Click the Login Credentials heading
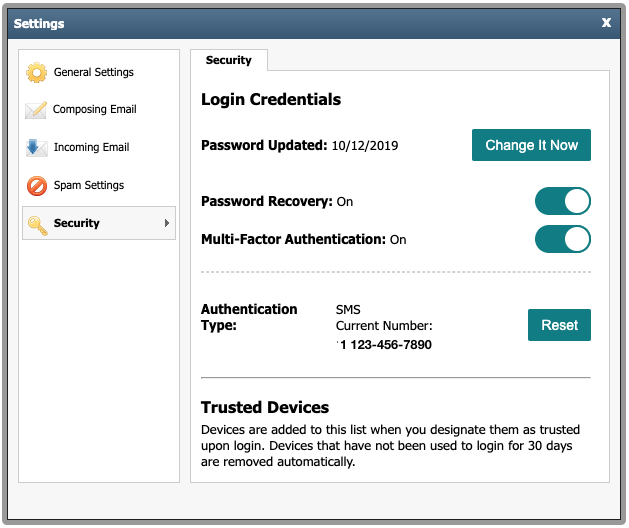Screen dimensions: 629x528 [x=271, y=100]
